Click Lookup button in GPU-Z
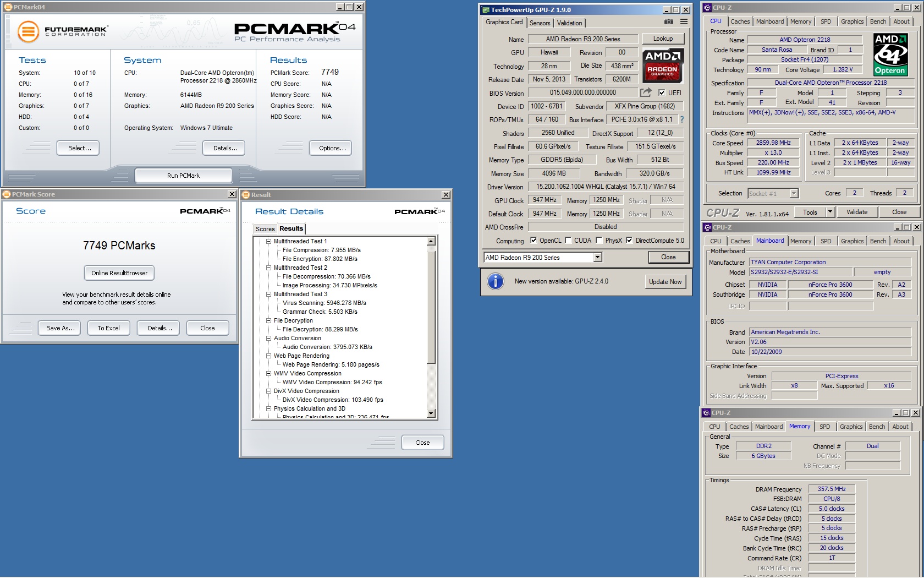The height and width of the screenshot is (578, 924). click(663, 39)
